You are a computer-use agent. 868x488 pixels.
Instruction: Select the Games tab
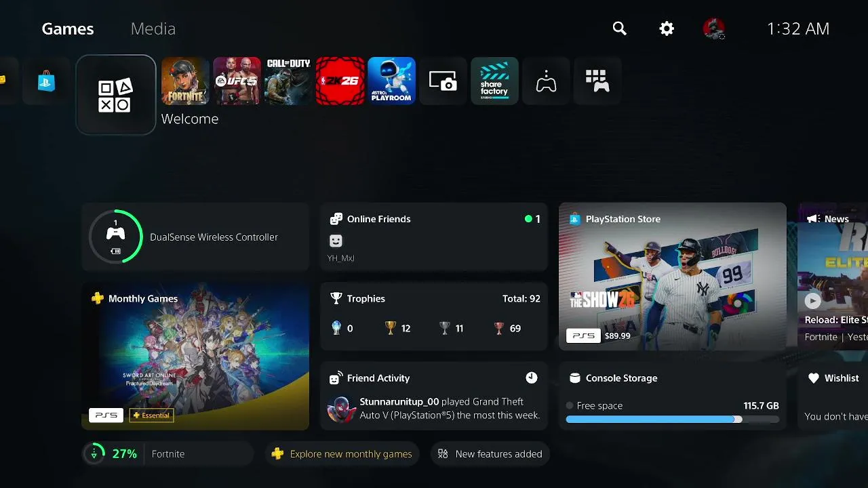[68, 28]
